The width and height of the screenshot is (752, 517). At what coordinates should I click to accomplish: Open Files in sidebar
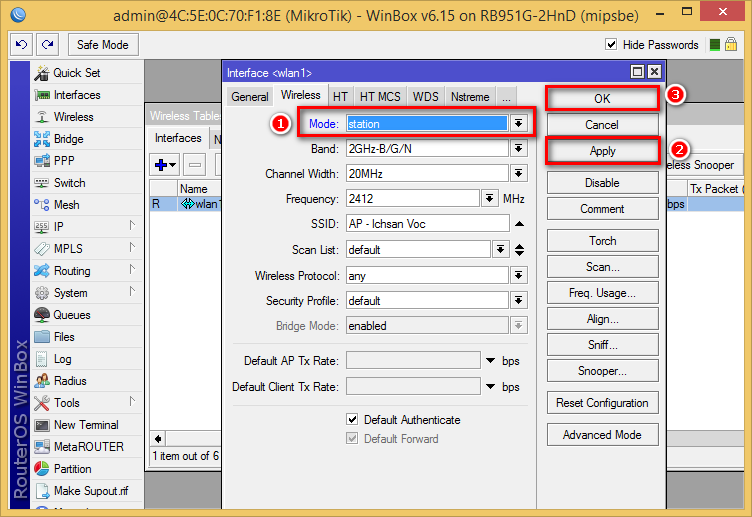coord(64,337)
